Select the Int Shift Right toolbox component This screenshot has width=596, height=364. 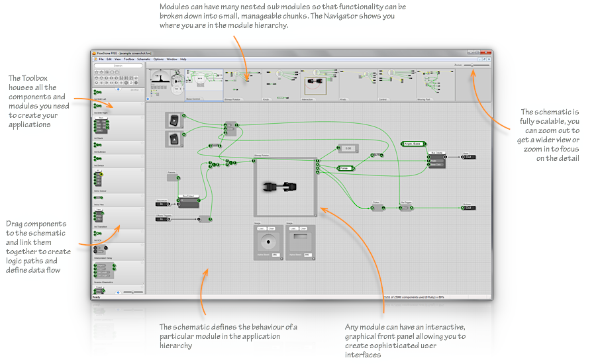[119, 108]
